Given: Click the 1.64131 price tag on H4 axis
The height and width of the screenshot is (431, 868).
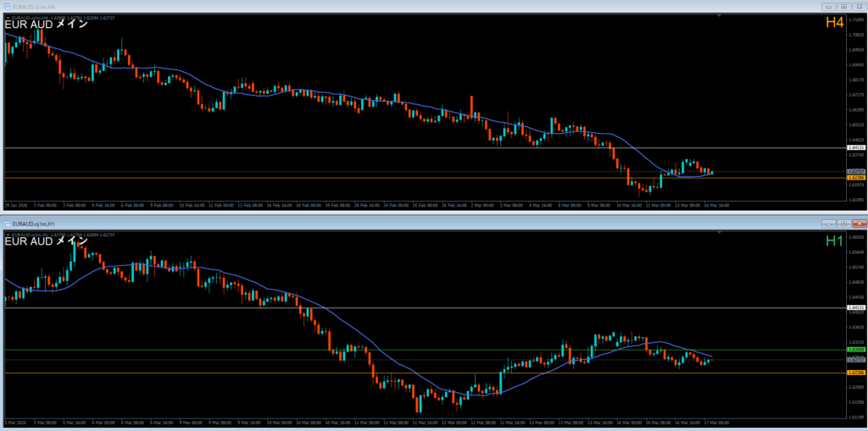Looking at the screenshot, I should click(x=854, y=147).
